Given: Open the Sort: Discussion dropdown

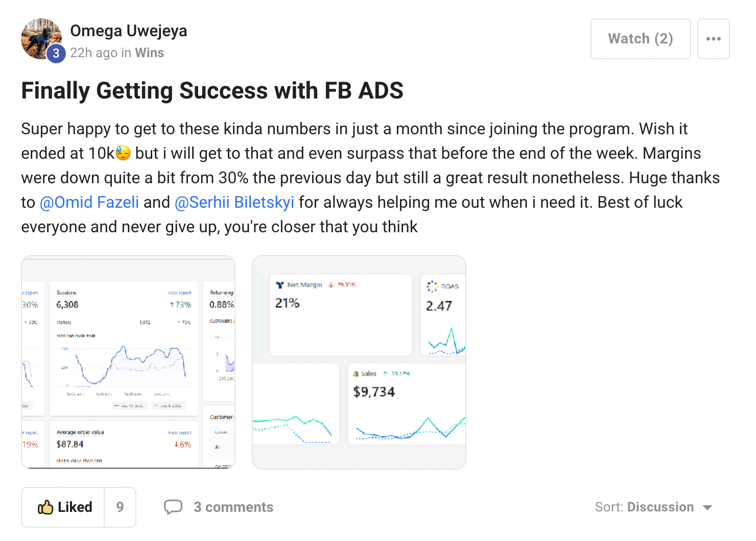Looking at the screenshot, I should [654, 507].
